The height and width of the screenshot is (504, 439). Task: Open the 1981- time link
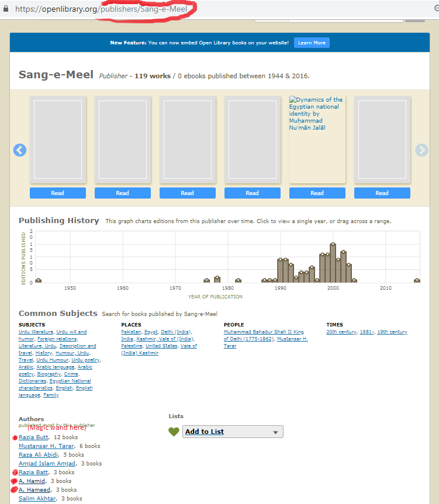367,332
